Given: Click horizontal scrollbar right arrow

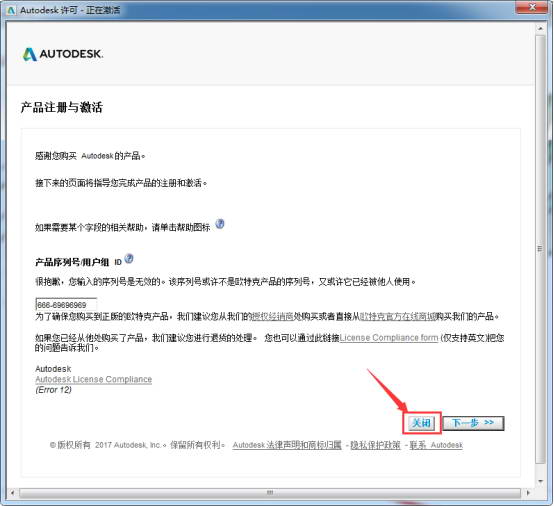Looking at the screenshot, I should [528, 492].
